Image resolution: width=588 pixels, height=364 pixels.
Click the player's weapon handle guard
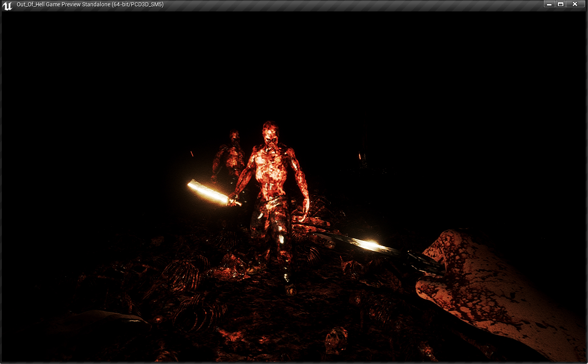coord(423,263)
